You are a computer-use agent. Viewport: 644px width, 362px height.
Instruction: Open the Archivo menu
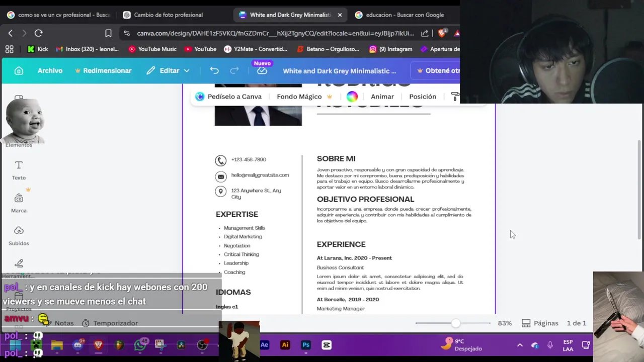pyautogui.click(x=50, y=71)
